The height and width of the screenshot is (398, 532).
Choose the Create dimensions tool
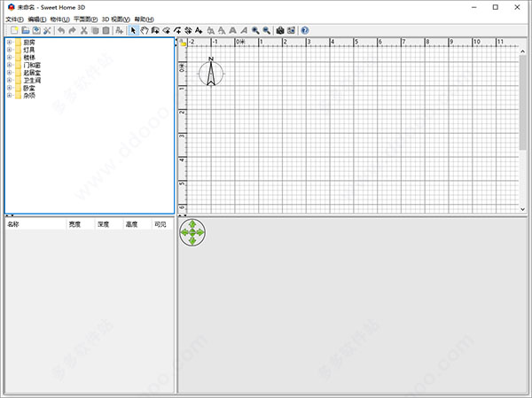tap(188, 30)
